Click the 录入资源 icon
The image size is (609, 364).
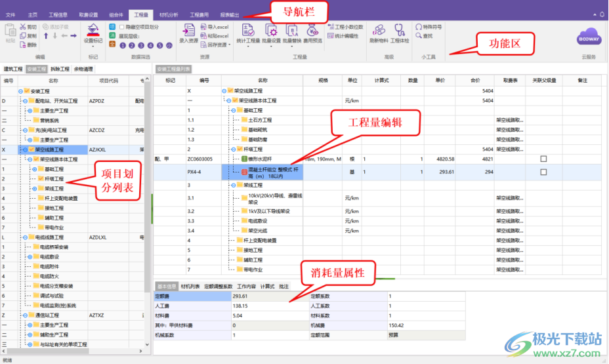[189, 30]
